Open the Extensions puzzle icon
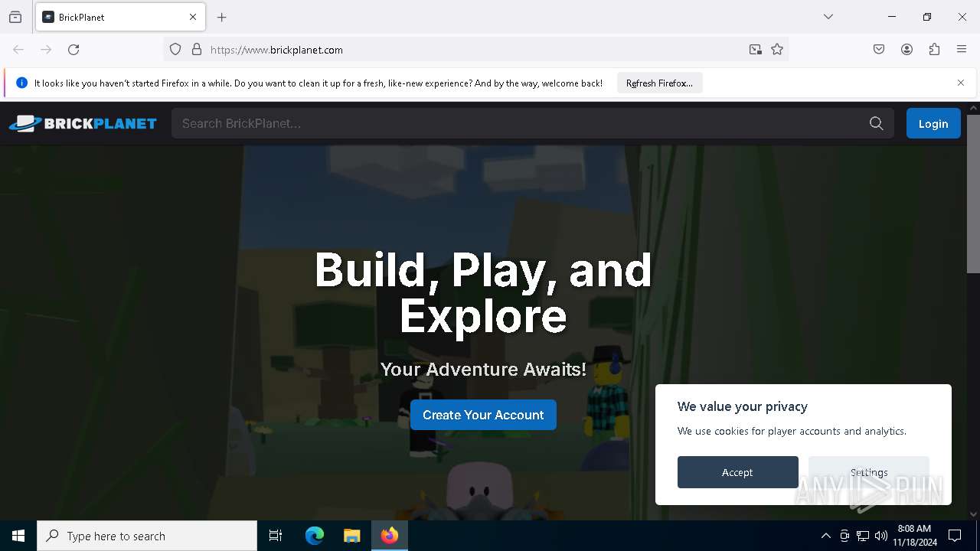 coord(934,50)
